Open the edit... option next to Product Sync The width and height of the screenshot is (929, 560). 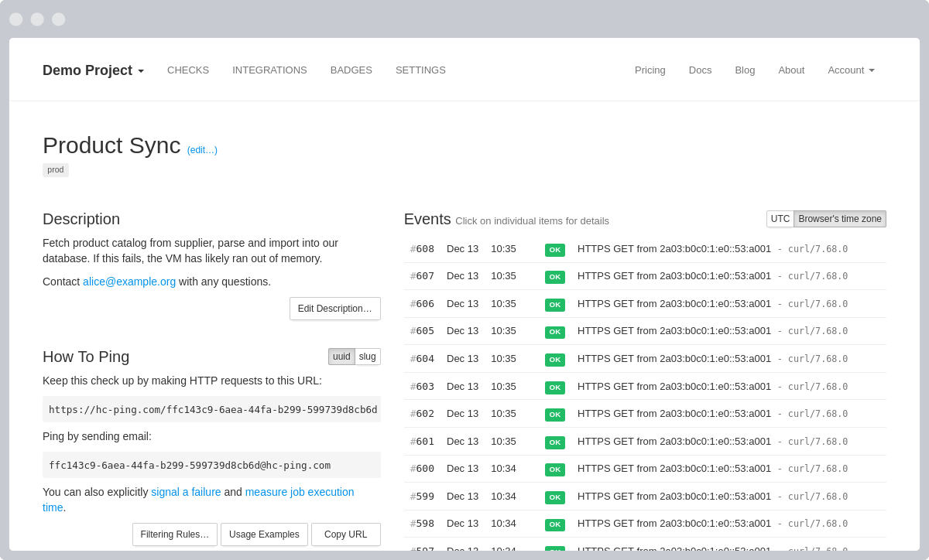click(202, 149)
